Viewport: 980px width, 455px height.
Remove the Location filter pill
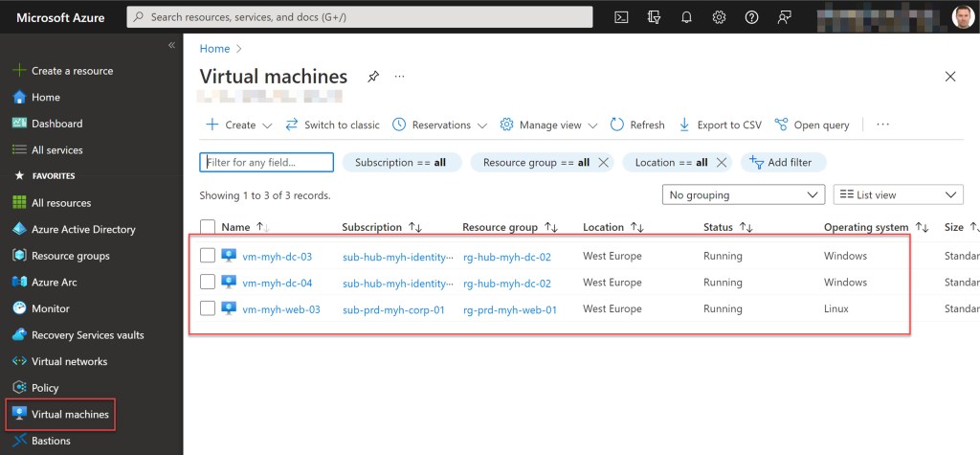722,163
